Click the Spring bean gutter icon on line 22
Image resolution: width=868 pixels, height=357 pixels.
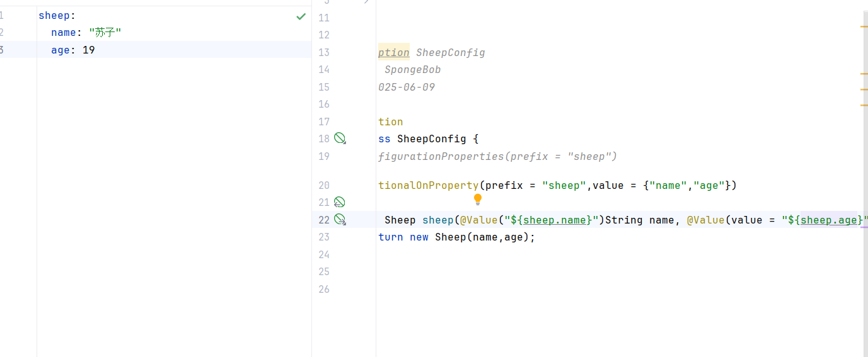pyautogui.click(x=340, y=220)
